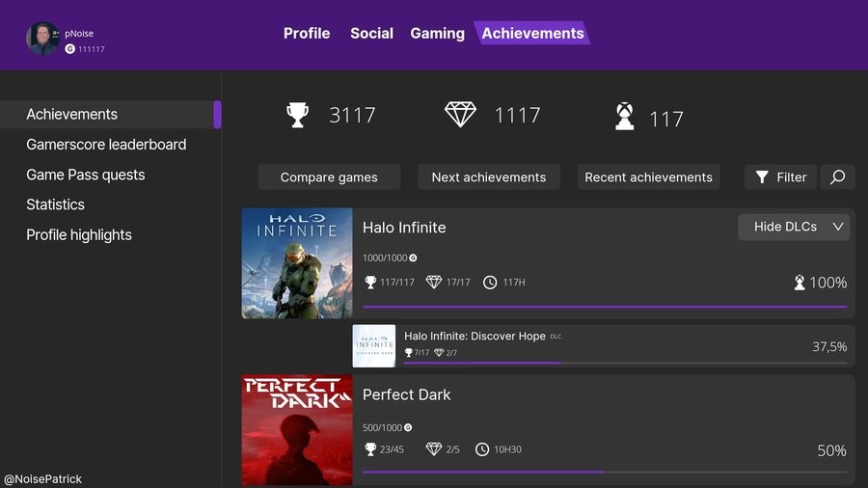Click Halo Infinite gamerscore G icon by 1000/1000

[413, 258]
